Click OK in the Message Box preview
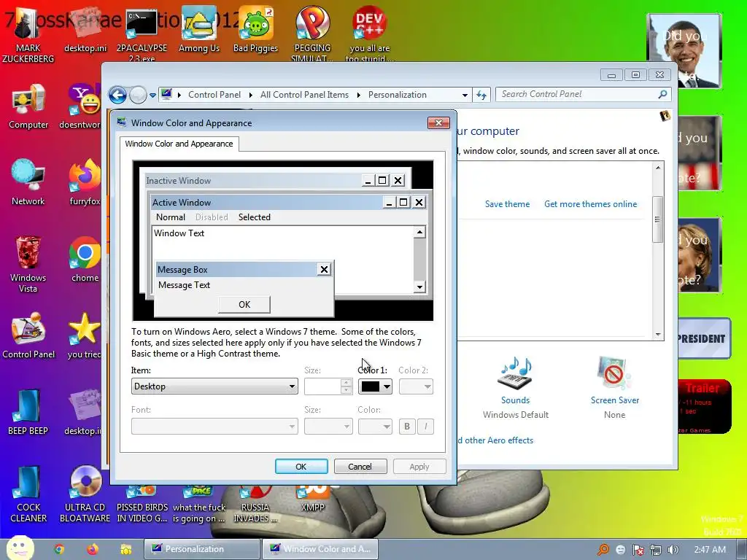Viewport: 747px width, 560px height. click(244, 304)
